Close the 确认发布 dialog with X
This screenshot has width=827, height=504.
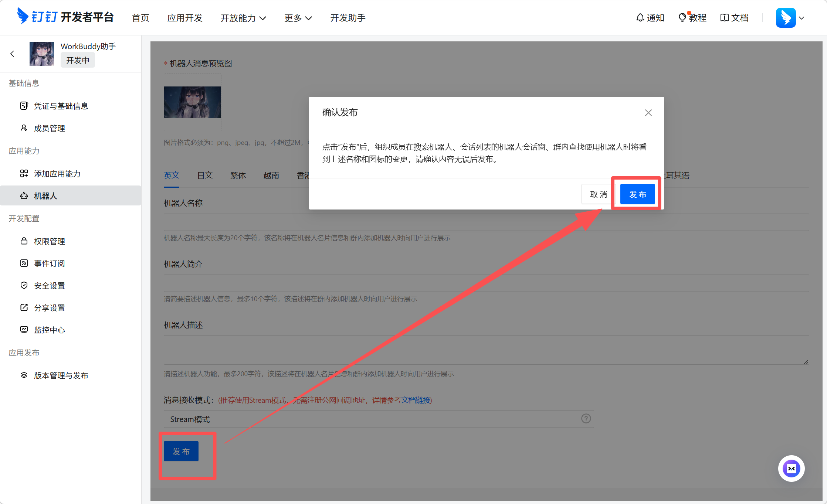coord(648,113)
